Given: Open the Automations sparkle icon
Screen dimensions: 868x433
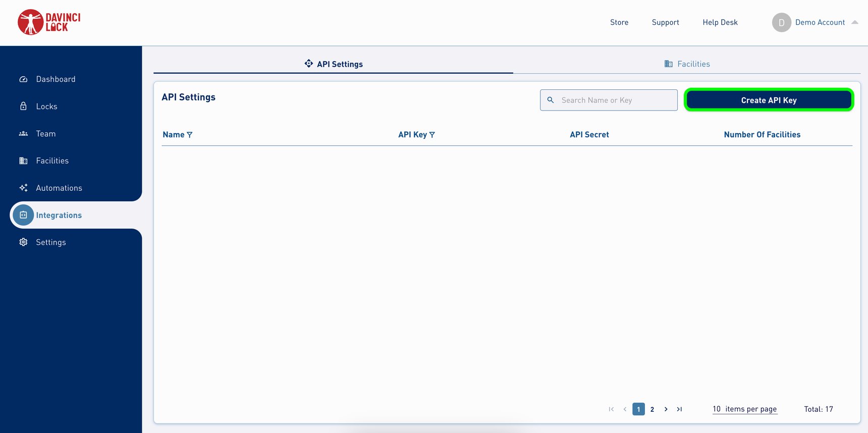Looking at the screenshot, I should [23, 188].
